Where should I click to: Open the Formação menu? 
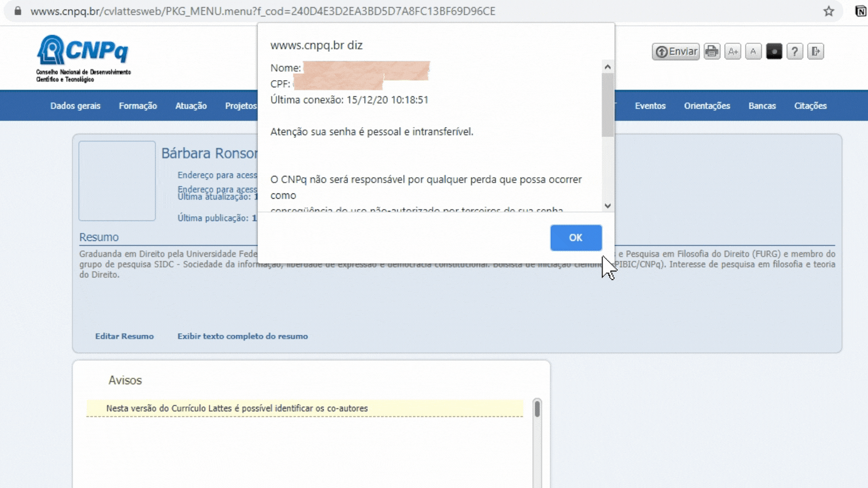tap(138, 105)
